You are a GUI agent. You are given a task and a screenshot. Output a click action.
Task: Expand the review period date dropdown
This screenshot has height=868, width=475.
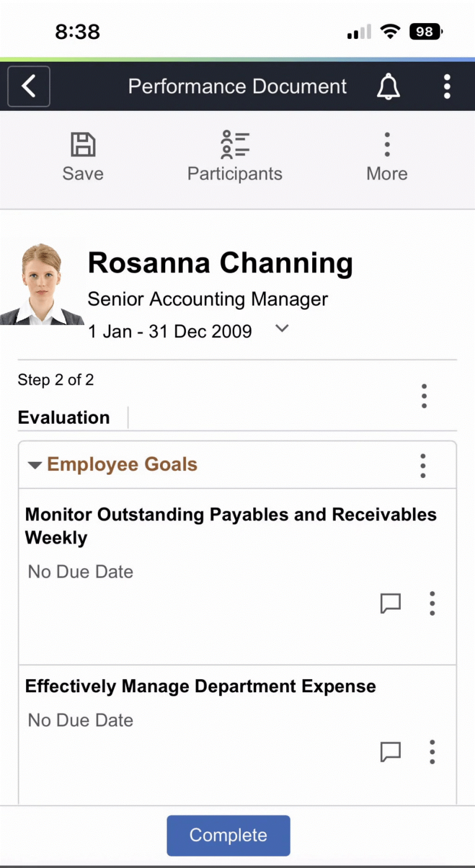click(x=282, y=329)
